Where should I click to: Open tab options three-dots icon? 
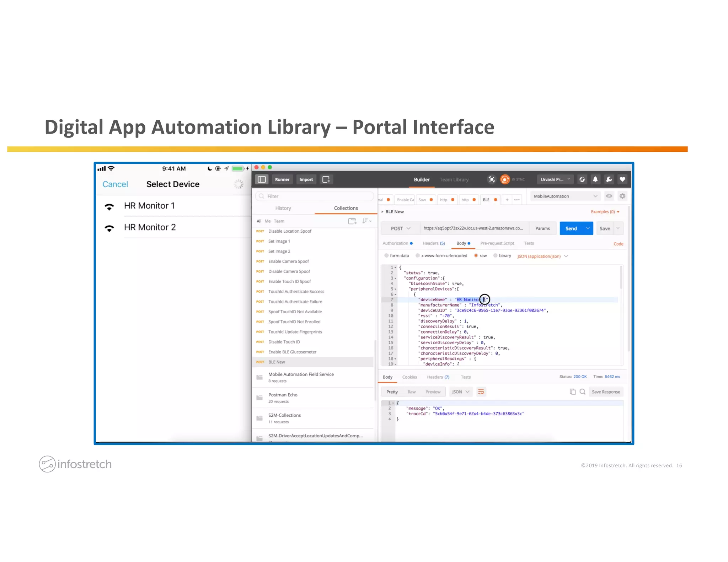[517, 200]
